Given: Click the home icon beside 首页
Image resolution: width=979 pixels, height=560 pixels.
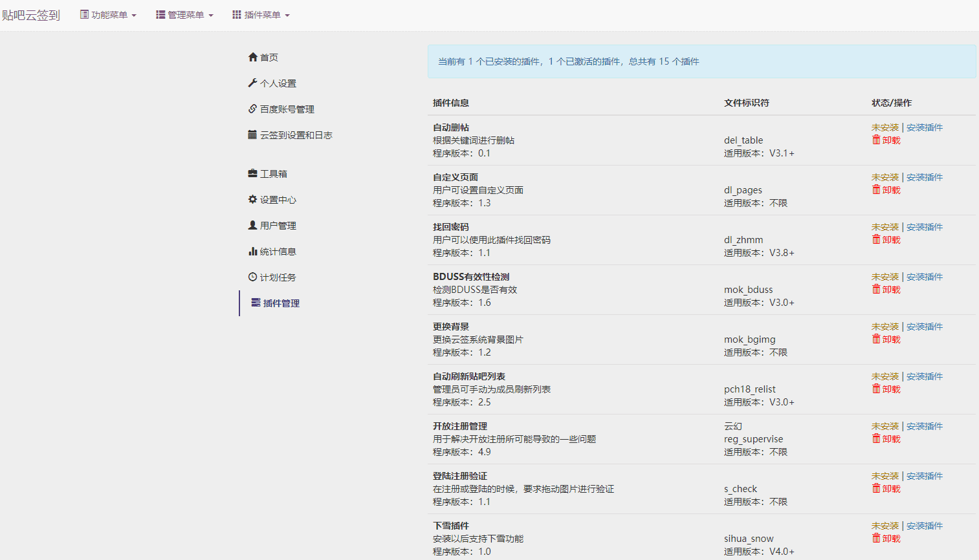Looking at the screenshot, I should click(x=253, y=57).
